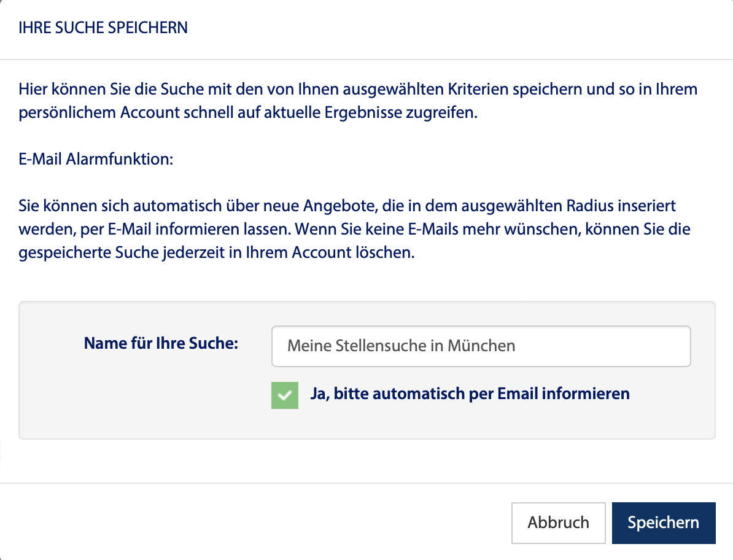Click the 'Name für Ihre Suche:' label
The image size is (733, 560).
tap(161, 343)
